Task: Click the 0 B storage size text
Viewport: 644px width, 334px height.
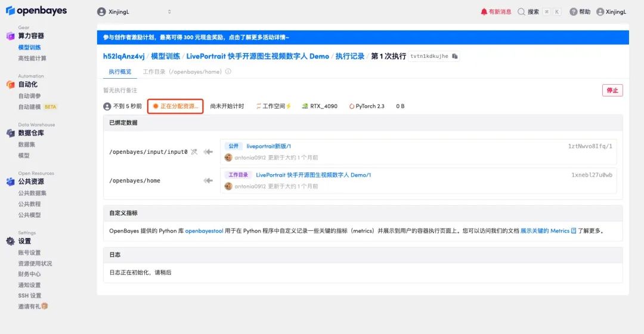Action: point(400,106)
